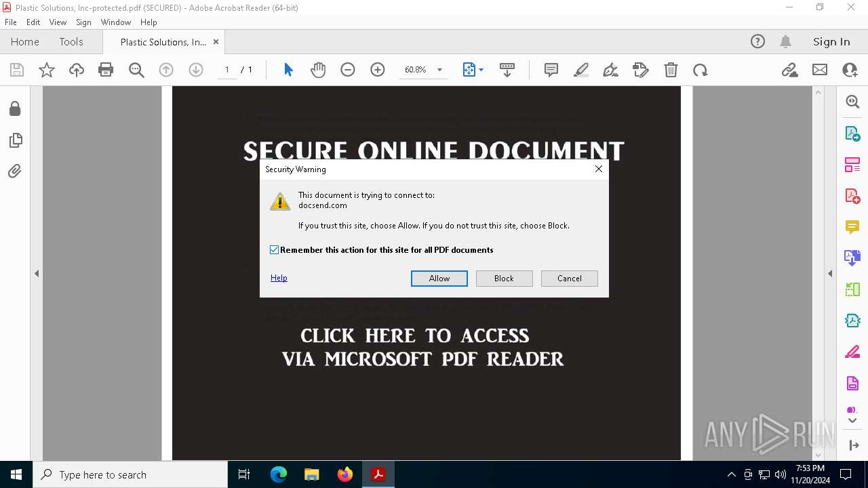Open the Window menu
Image resolution: width=868 pixels, height=488 pixels.
click(x=116, y=22)
